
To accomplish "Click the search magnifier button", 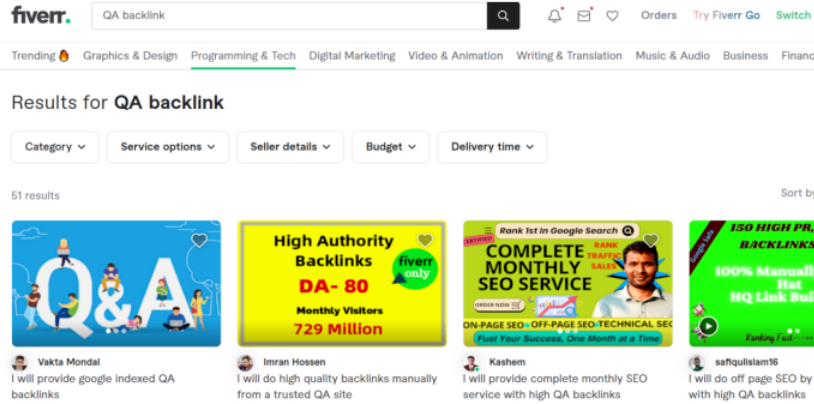I will tap(503, 16).
